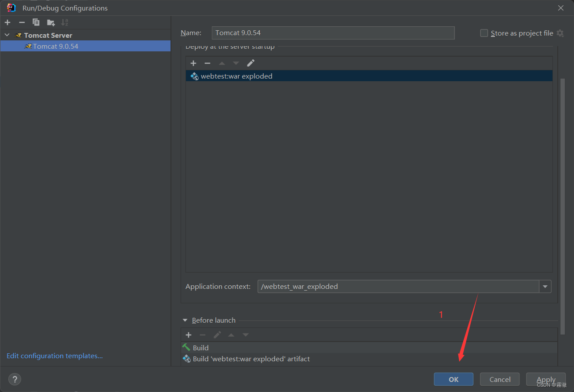
Task: Open Store as project file gear settings
Action: point(560,33)
